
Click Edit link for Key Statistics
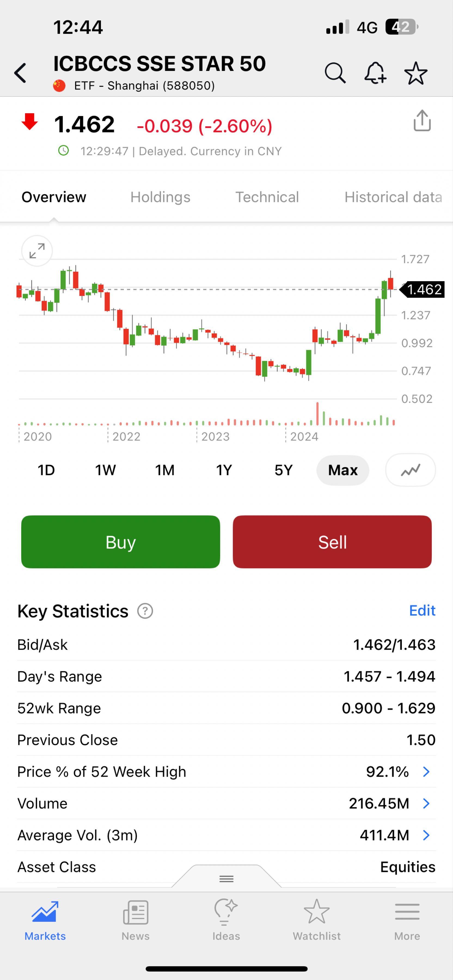pyautogui.click(x=422, y=611)
